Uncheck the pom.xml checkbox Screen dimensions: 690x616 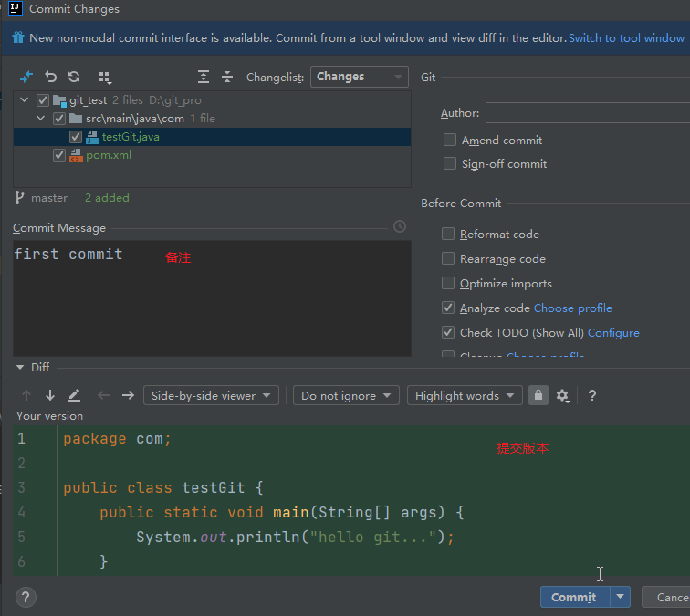pos(59,155)
